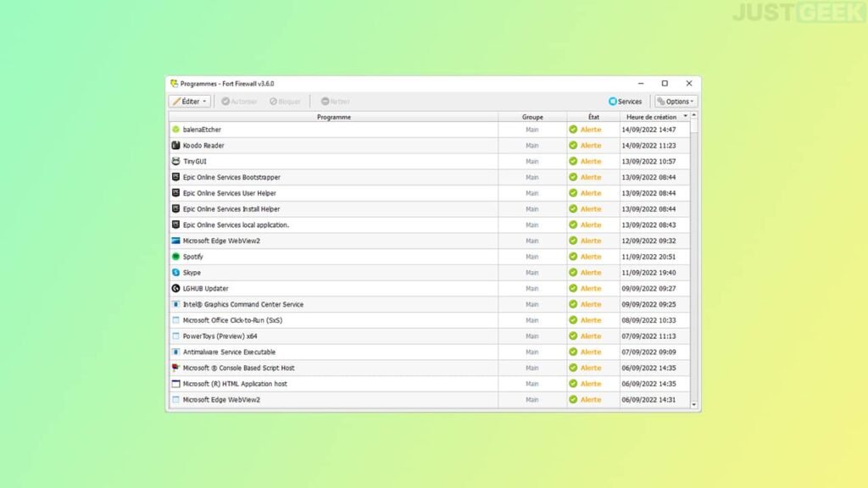Click Antimalware Service Executable icon
Image resolution: width=868 pixels, height=488 pixels.
pyautogui.click(x=175, y=352)
